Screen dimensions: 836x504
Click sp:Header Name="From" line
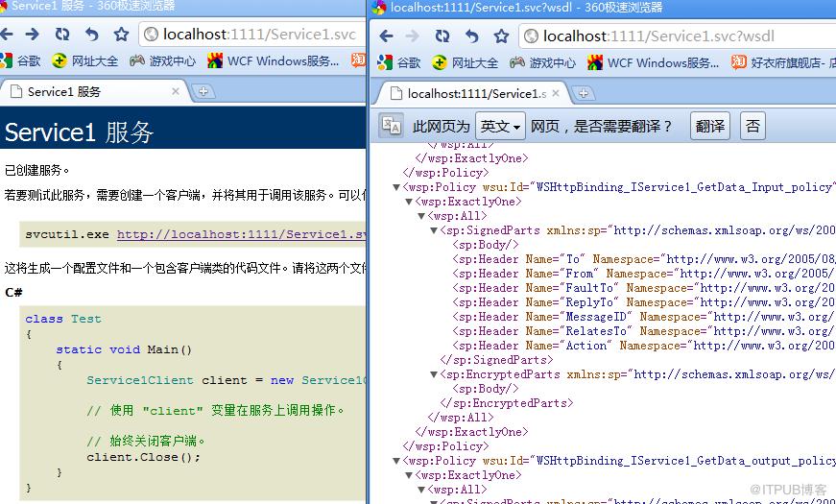pos(644,274)
